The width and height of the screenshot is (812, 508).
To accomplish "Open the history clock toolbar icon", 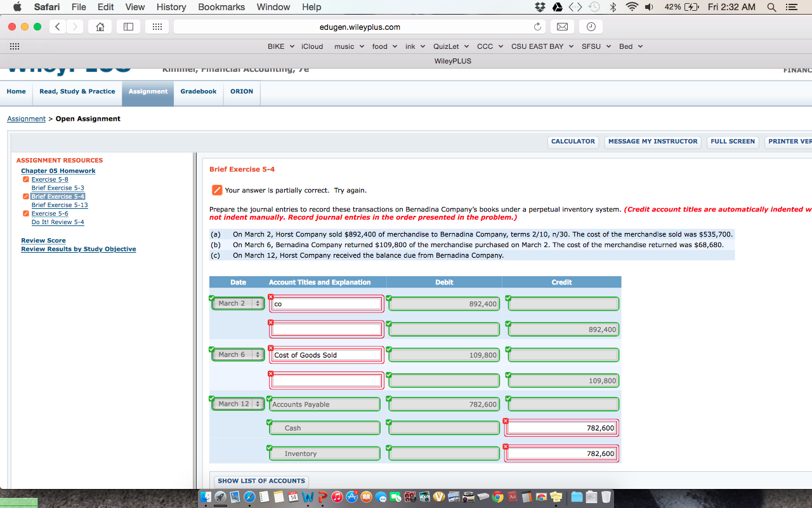I will pos(591,27).
